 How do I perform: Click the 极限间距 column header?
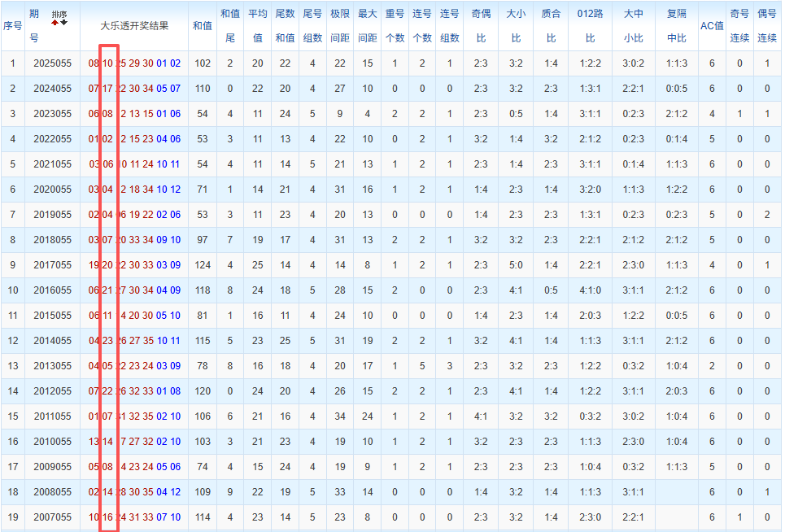click(x=339, y=25)
